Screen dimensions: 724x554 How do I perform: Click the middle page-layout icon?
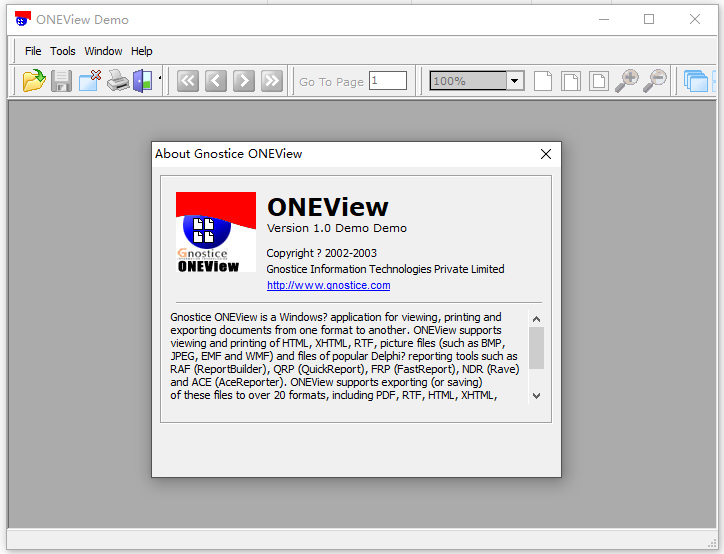click(x=571, y=81)
